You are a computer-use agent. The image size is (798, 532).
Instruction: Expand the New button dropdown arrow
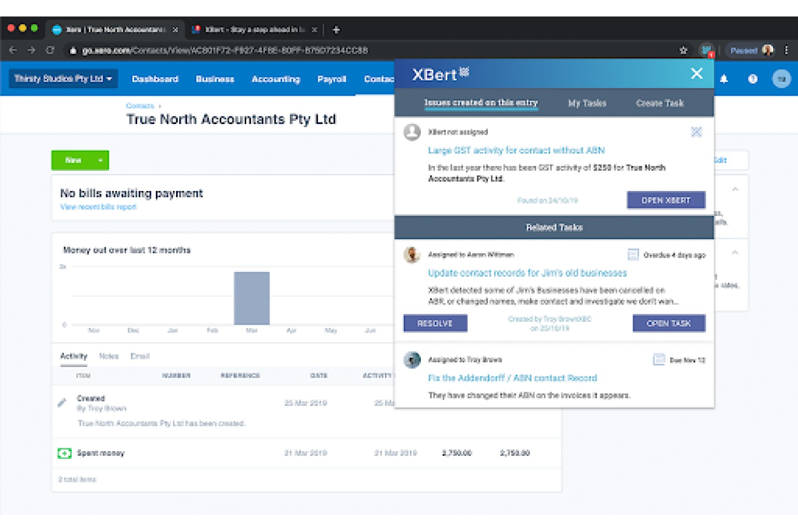100,160
